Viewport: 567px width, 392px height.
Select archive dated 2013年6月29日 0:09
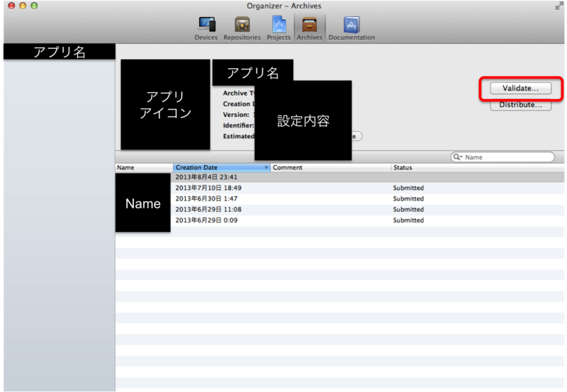click(x=340, y=220)
